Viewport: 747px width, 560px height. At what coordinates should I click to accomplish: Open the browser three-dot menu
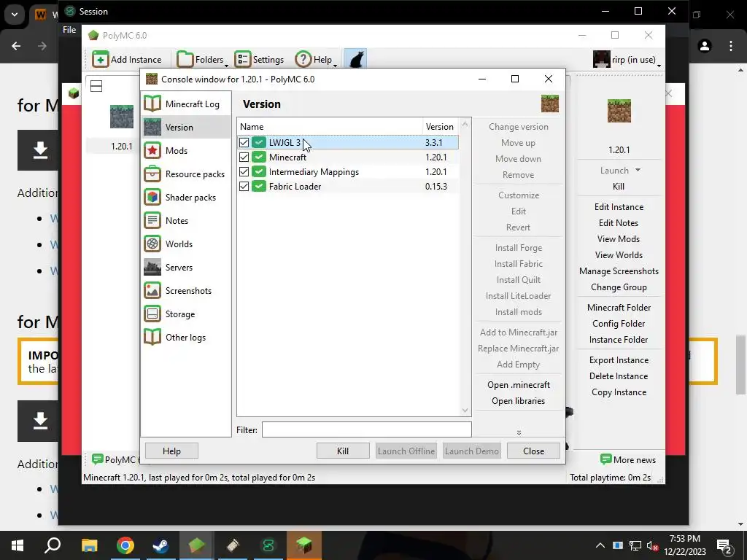[730, 46]
